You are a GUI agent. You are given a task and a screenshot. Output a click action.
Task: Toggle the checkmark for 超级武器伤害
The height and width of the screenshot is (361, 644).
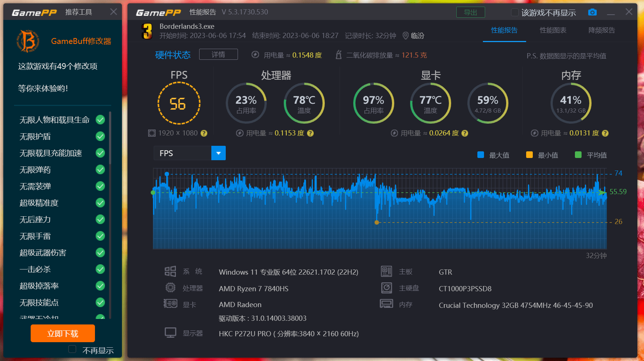tap(100, 252)
